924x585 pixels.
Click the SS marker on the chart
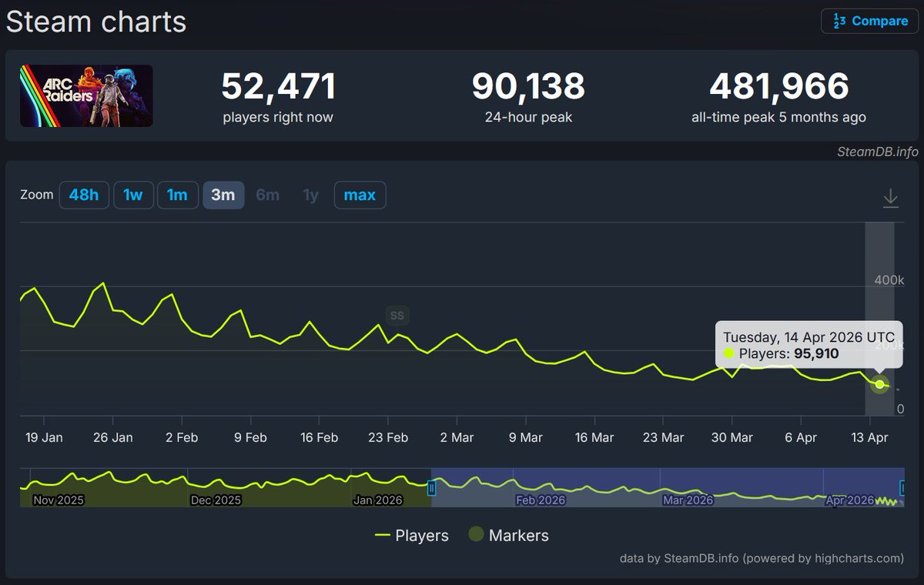(397, 315)
